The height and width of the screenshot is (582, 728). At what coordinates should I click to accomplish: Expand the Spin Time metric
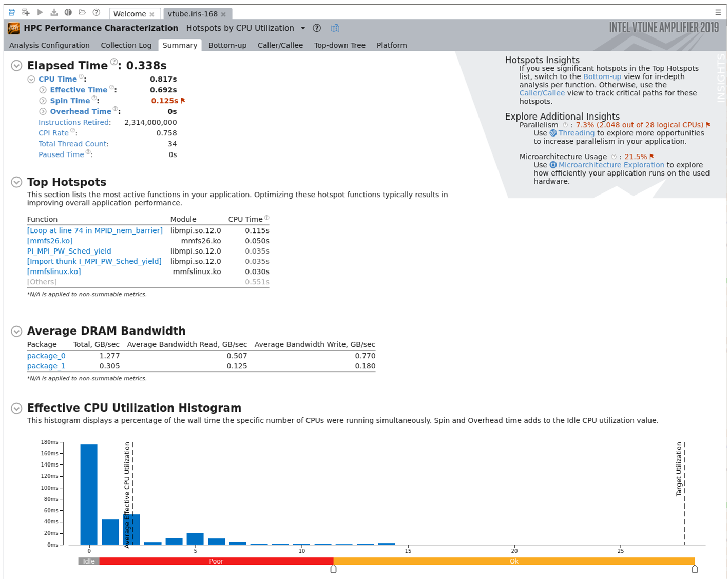43,101
